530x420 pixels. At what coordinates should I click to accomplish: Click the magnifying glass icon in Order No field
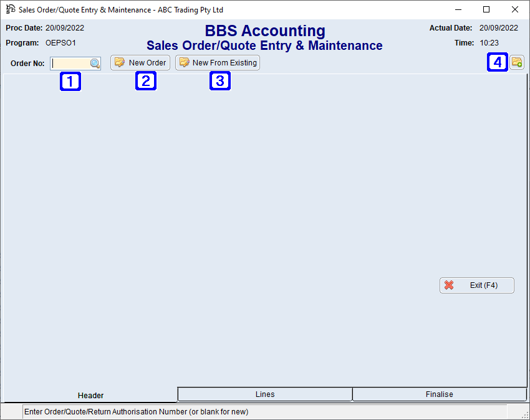94,63
